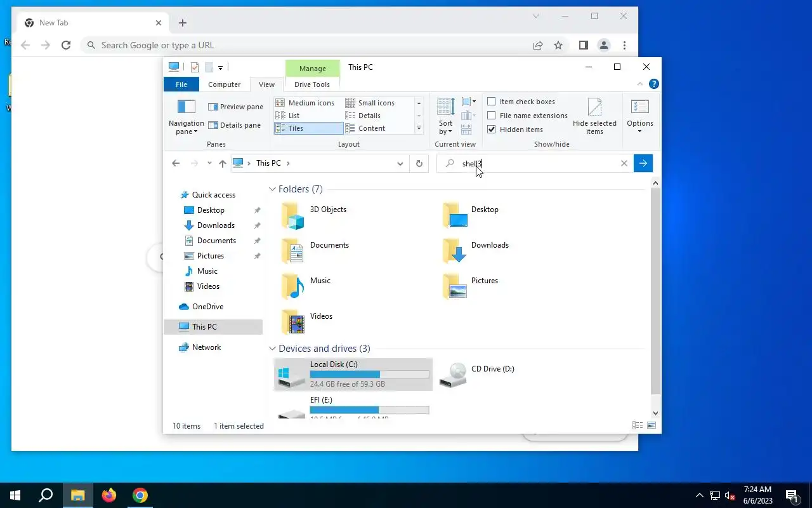Open taskbar search

pyautogui.click(x=46, y=495)
